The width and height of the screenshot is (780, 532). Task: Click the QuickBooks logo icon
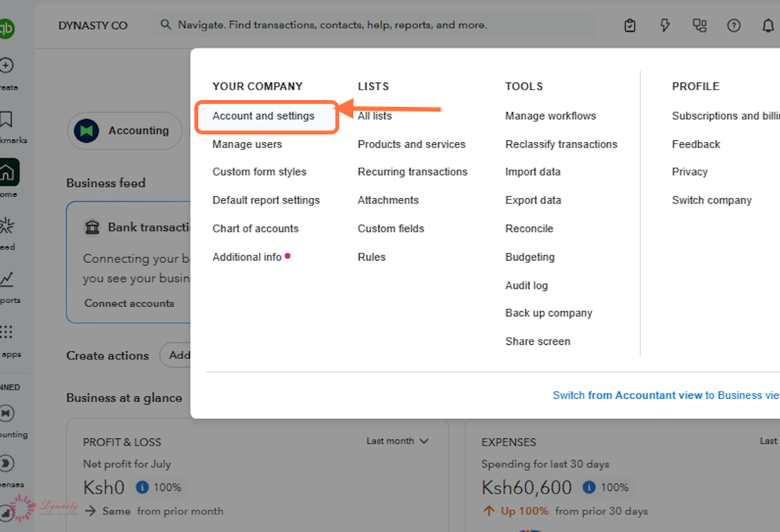[6, 29]
